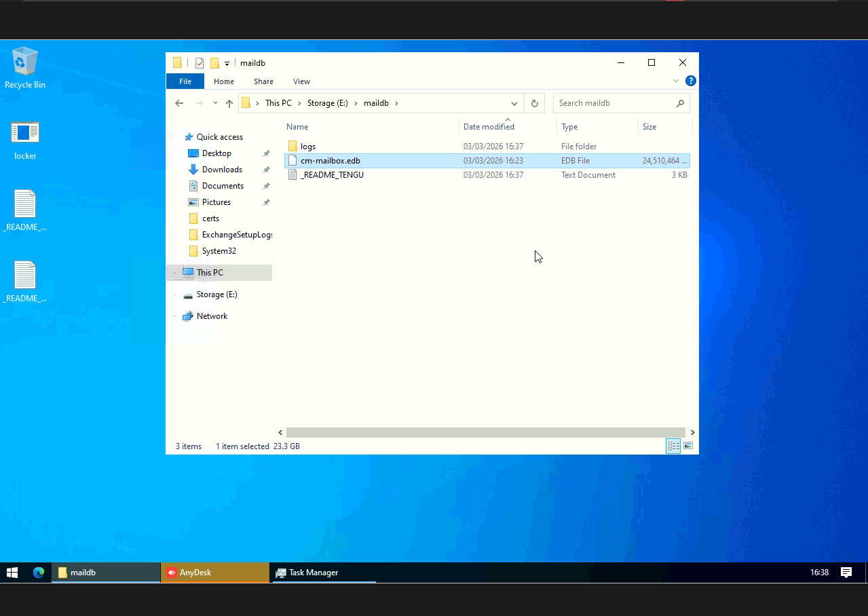Screen dimensions: 868x616
Task: Expand the ribbon with the chevron
Action: point(676,81)
